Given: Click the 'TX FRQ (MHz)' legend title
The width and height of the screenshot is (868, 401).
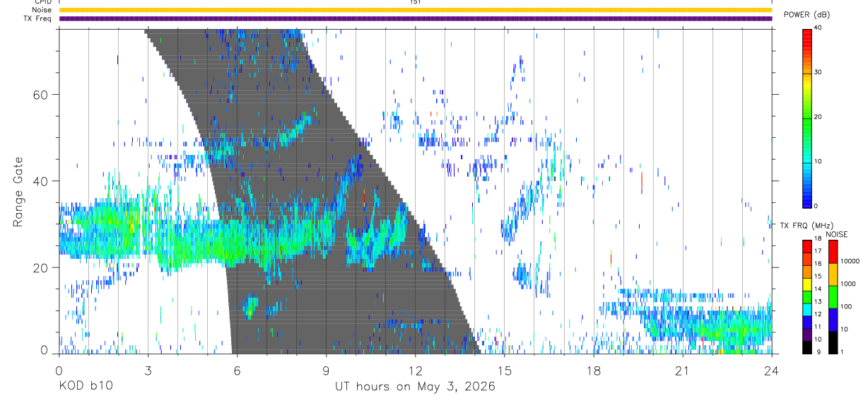Looking at the screenshot, I should click(x=805, y=225).
